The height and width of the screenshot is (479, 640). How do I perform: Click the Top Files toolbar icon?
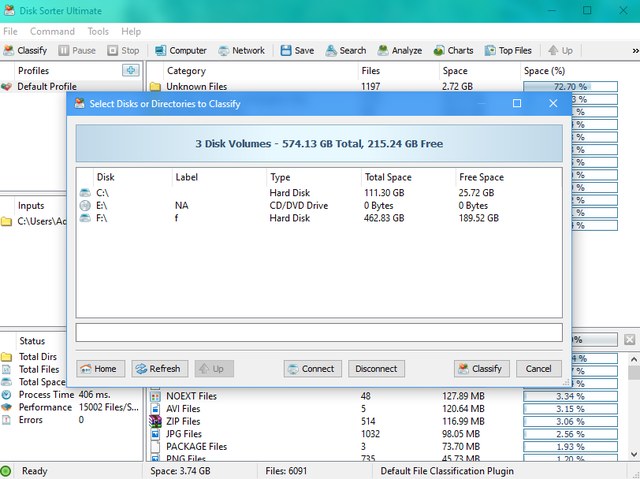507,50
